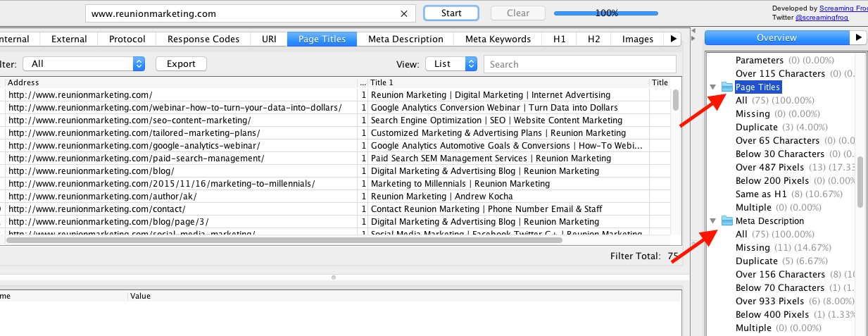Select Page Titles tree item

pyautogui.click(x=757, y=87)
